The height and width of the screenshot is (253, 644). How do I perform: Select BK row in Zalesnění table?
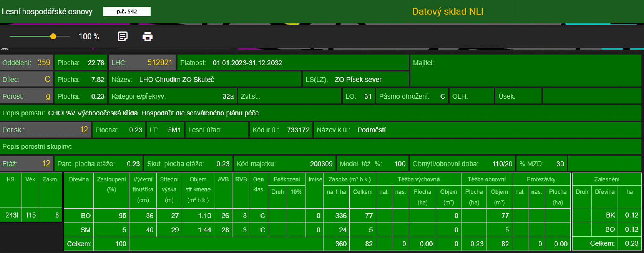pyautogui.click(x=607, y=215)
